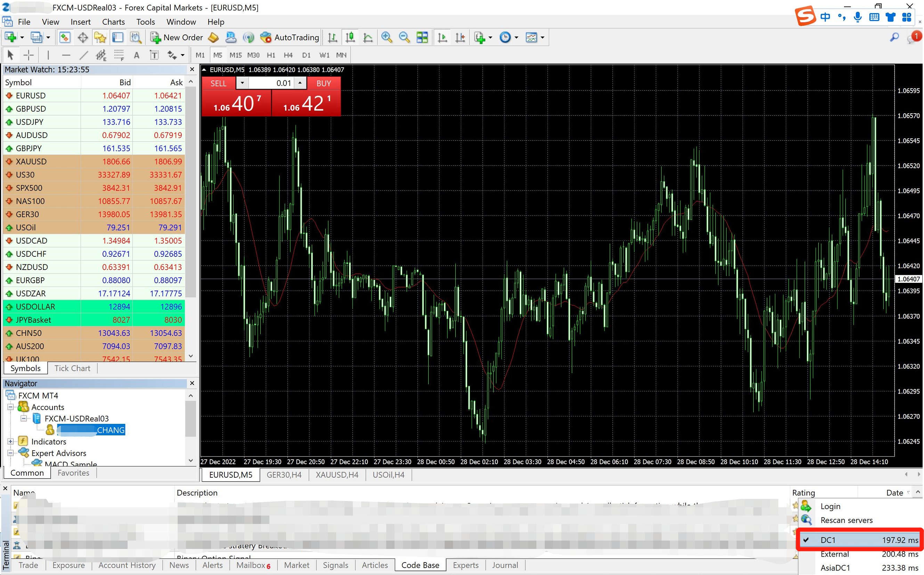Decrease lot volume with down arrow
924x575 pixels.
pos(242,83)
